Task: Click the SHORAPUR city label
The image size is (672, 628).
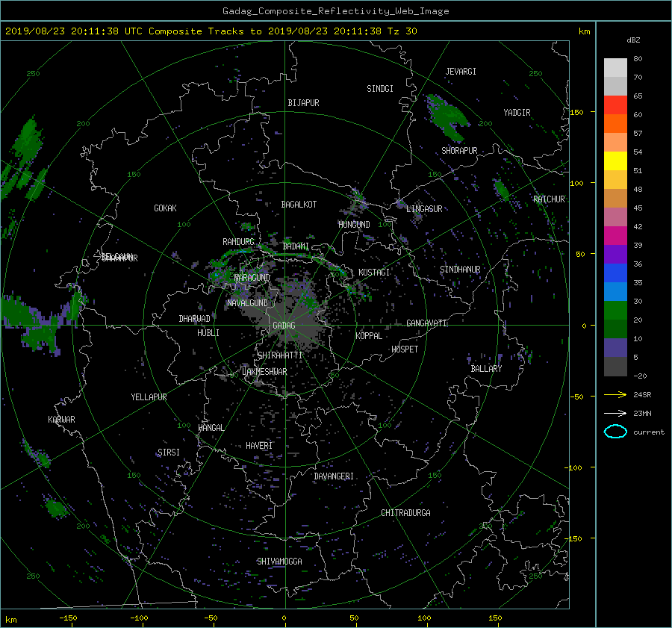Action: [459, 151]
